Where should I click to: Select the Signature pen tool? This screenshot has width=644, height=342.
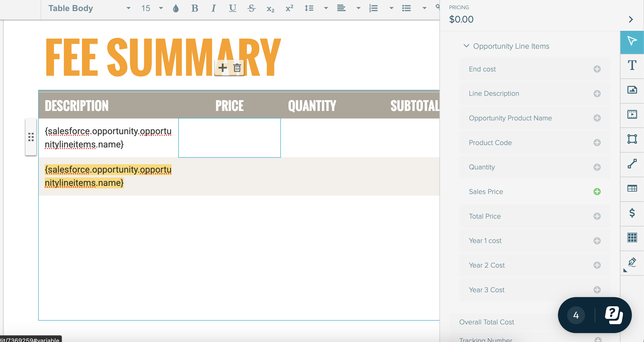[632, 262]
